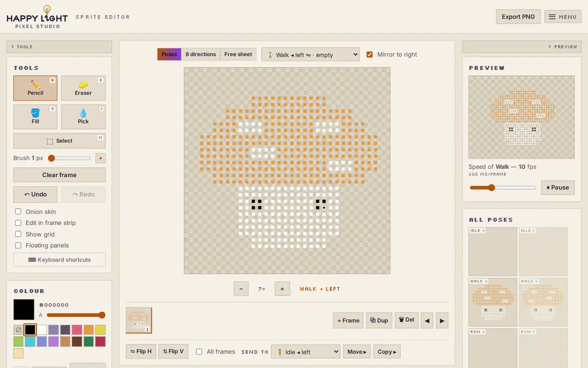
Task: Open the Walk left pose thumbnail
Action: click(493, 302)
